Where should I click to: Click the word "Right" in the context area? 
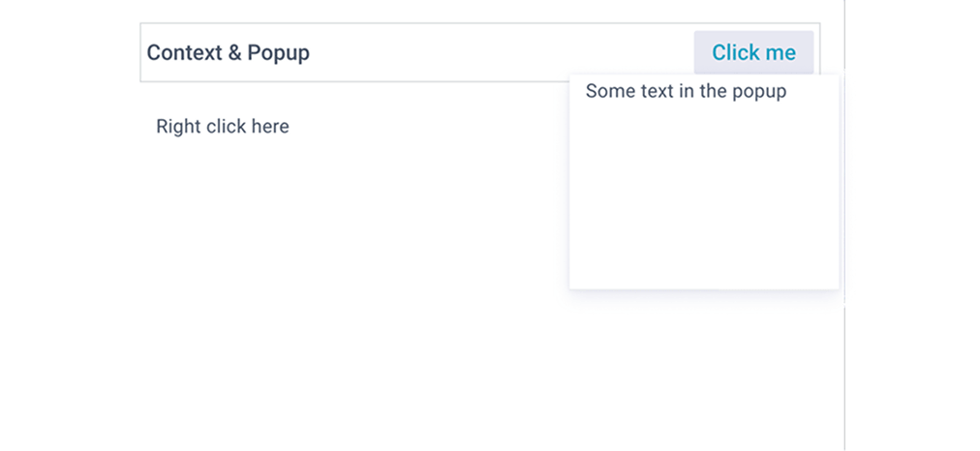[x=178, y=126]
